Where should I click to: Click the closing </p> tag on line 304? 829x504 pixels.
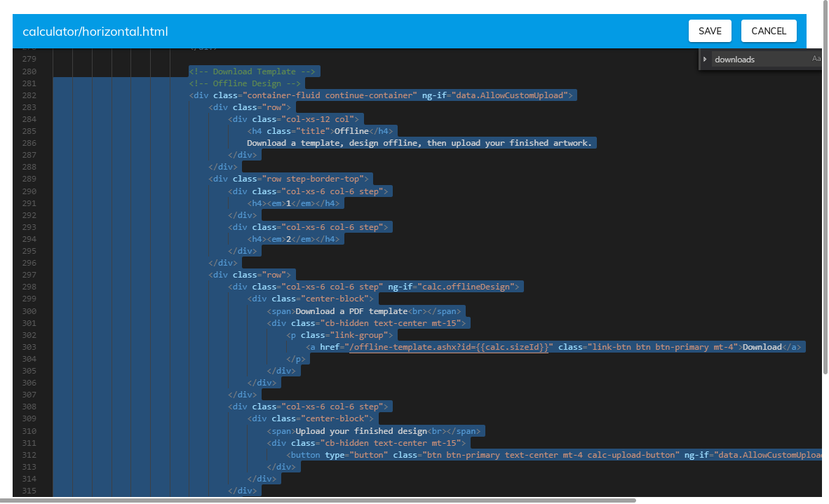(296, 359)
